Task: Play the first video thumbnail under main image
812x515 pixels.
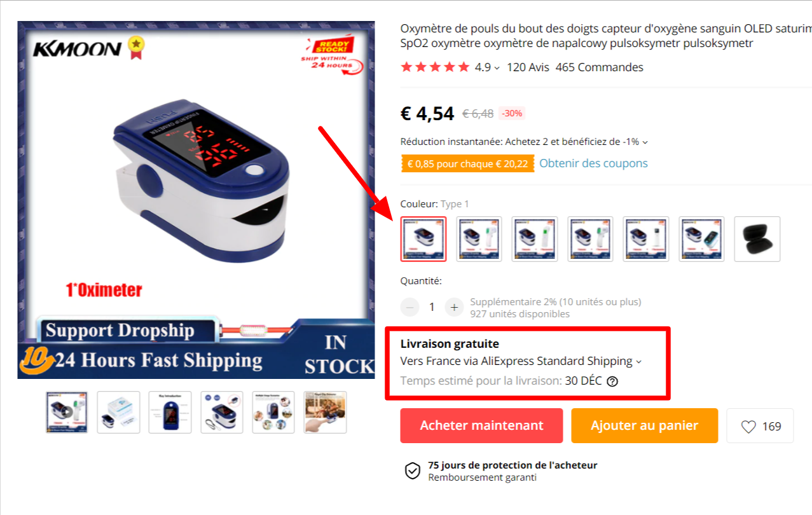Action: point(67,412)
